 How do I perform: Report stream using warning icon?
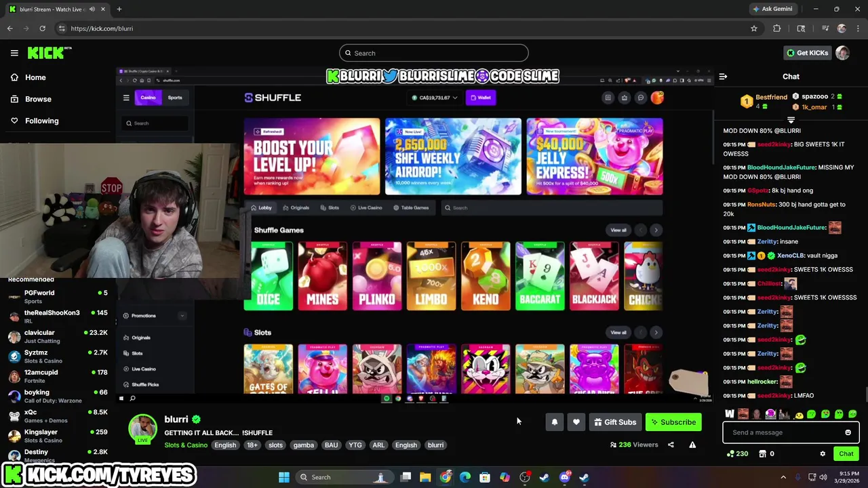692,445
